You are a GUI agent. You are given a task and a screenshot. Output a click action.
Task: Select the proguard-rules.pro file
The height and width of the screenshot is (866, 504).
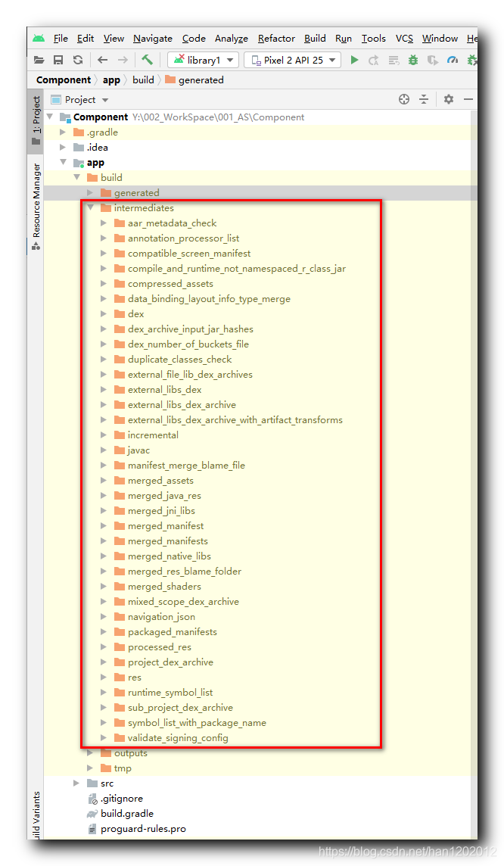click(x=143, y=829)
